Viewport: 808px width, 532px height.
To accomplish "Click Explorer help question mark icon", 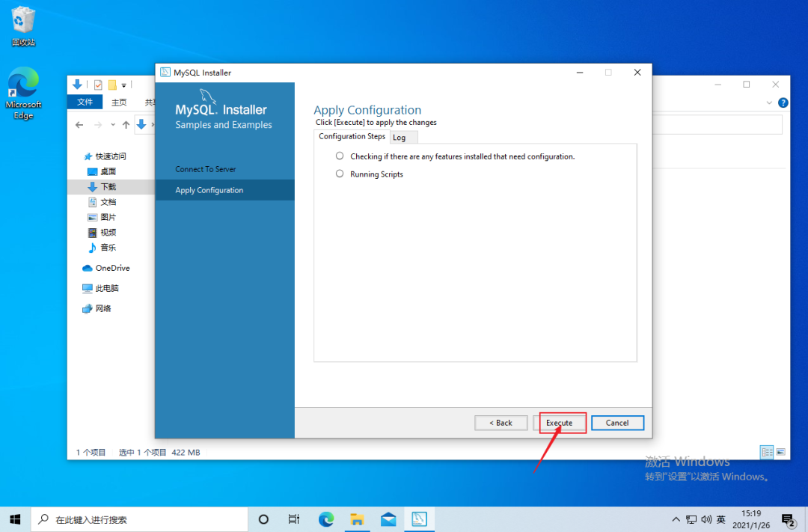I will pyautogui.click(x=783, y=103).
